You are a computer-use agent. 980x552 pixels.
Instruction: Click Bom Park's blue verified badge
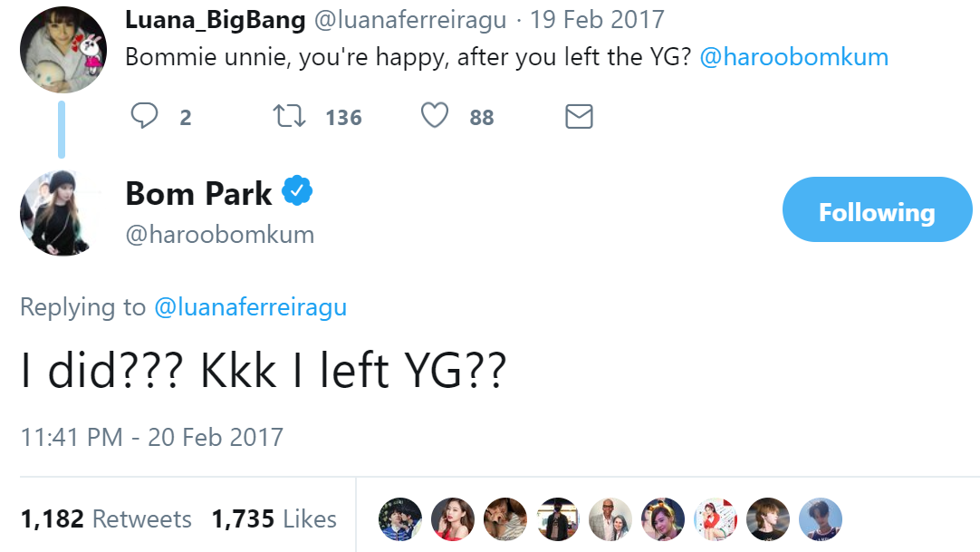click(x=297, y=191)
